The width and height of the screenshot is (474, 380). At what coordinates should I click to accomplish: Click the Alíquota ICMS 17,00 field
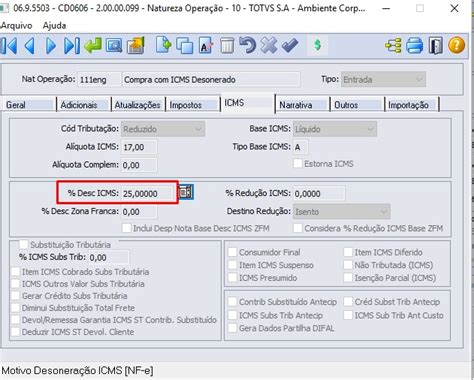tap(139, 147)
